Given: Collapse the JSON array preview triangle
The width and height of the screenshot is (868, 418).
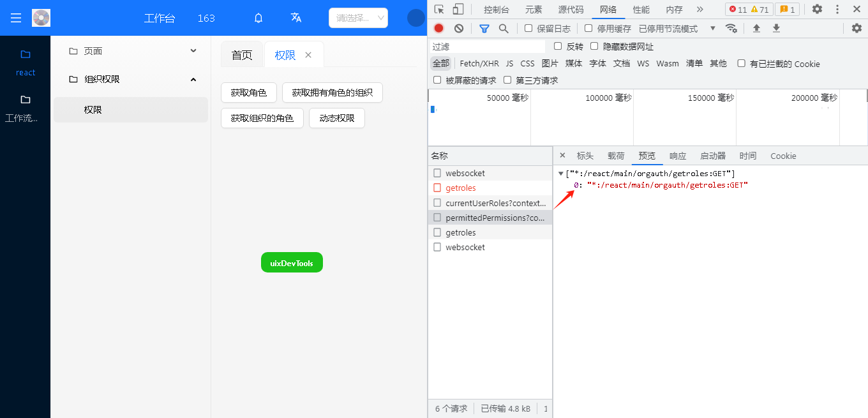Looking at the screenshot, I should 561,174.
